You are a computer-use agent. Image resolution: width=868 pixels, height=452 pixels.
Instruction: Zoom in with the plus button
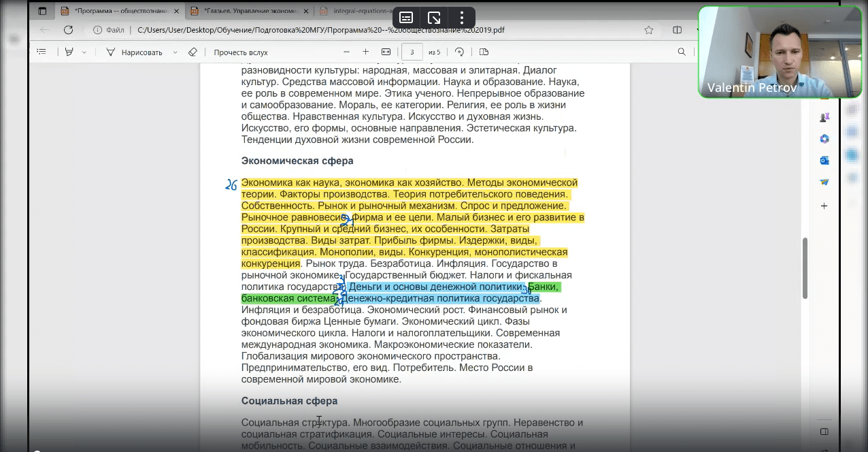pos(365,52)
